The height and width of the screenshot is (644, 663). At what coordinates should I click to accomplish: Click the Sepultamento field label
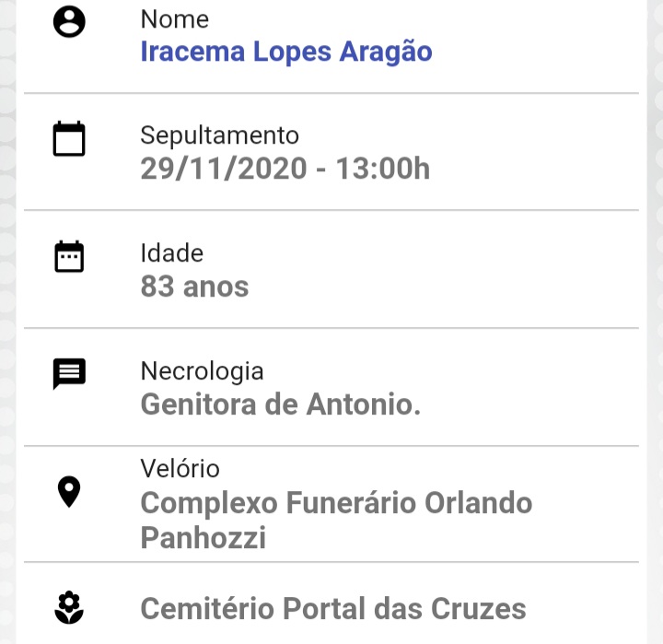[x=220, y=135]
